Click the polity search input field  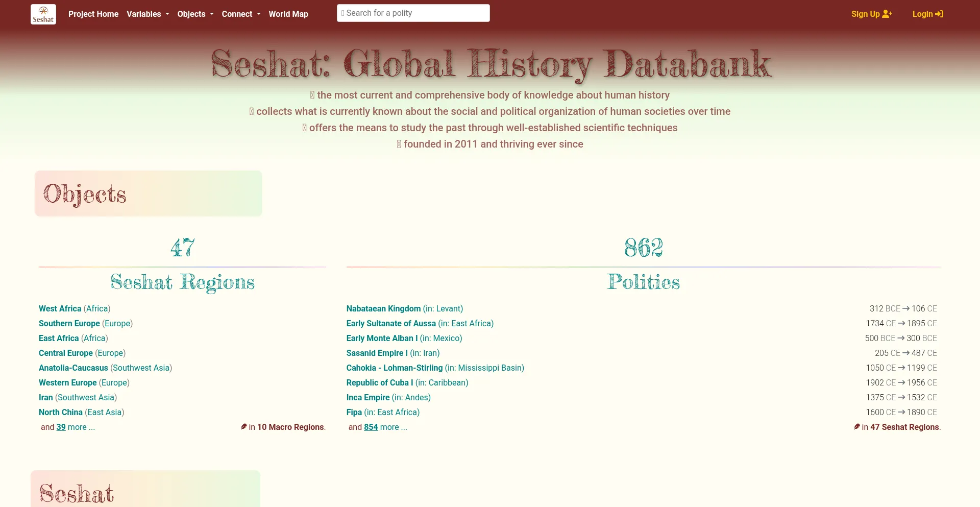[413, 13]
